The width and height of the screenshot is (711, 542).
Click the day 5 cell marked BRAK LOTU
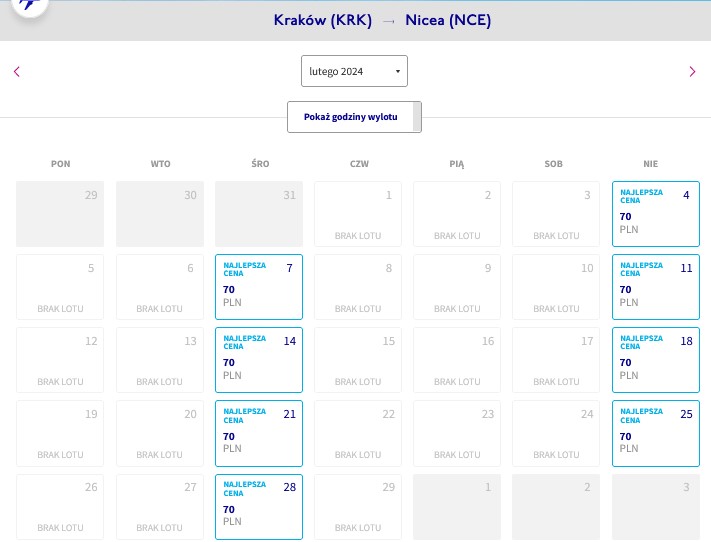(x=60, y=287)
